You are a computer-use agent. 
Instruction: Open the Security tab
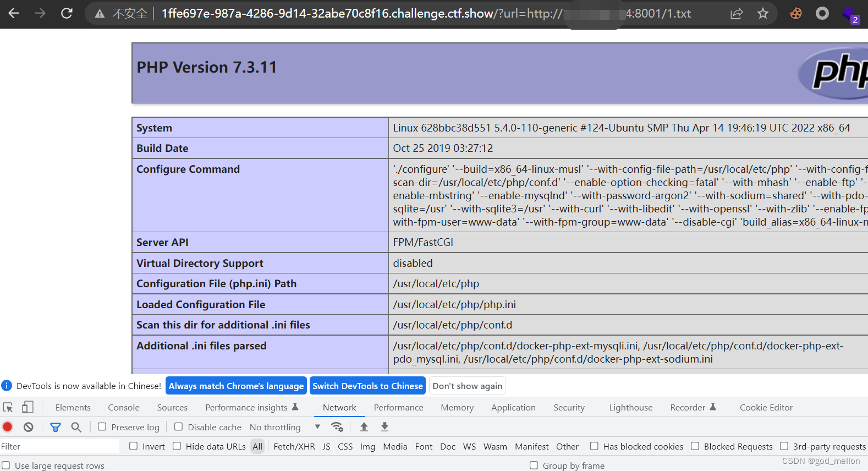[x=569, y=408]
